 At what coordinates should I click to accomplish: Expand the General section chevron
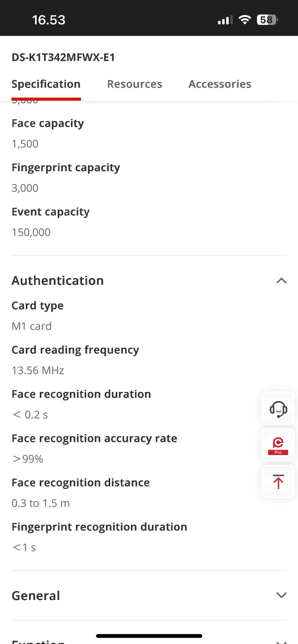point(281,595)
